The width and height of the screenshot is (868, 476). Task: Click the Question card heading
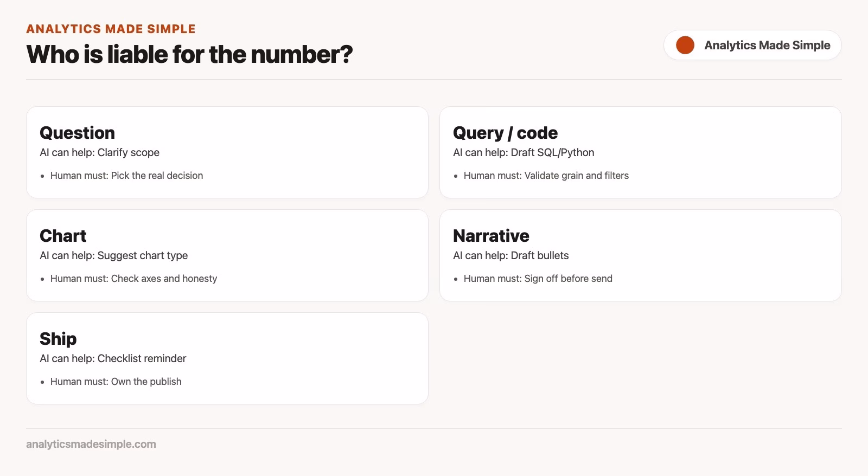click(77, 133)
